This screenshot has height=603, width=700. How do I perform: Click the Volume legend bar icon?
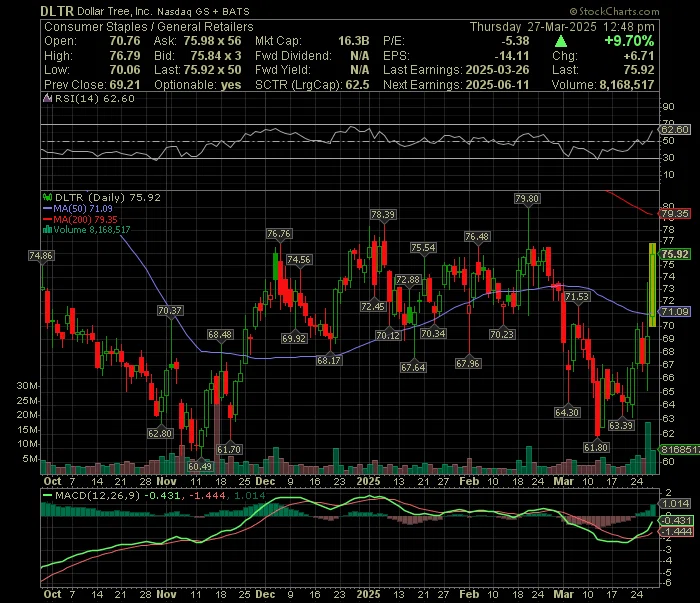pos(47,230)
